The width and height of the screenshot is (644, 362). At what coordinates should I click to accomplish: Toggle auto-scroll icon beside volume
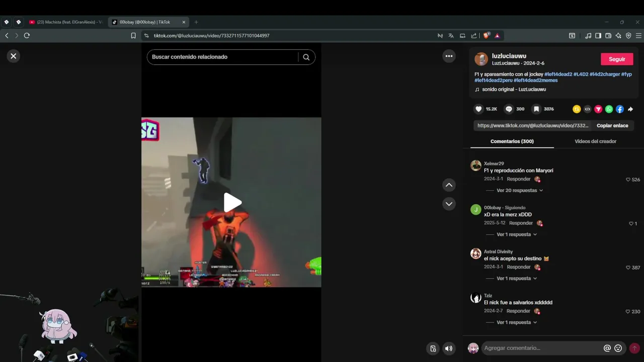pyautogui.click(x=433, y=348)
